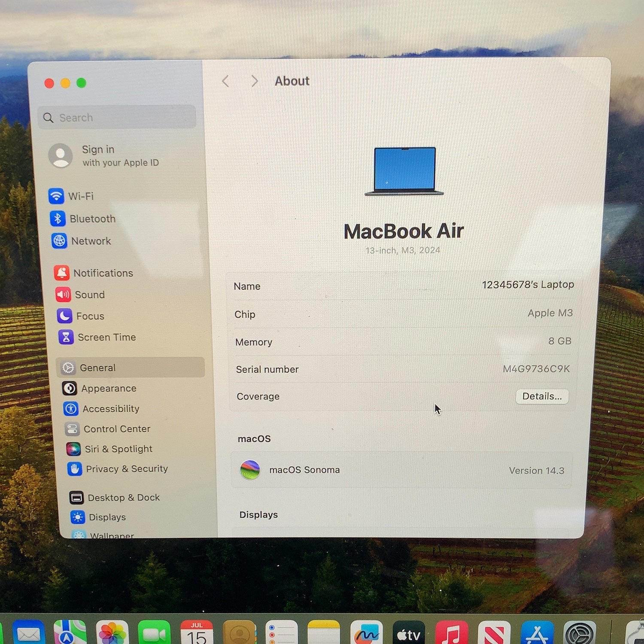Click the macOS Sonoma row
The image size is (644, 644).
click(x=402, y=470)
